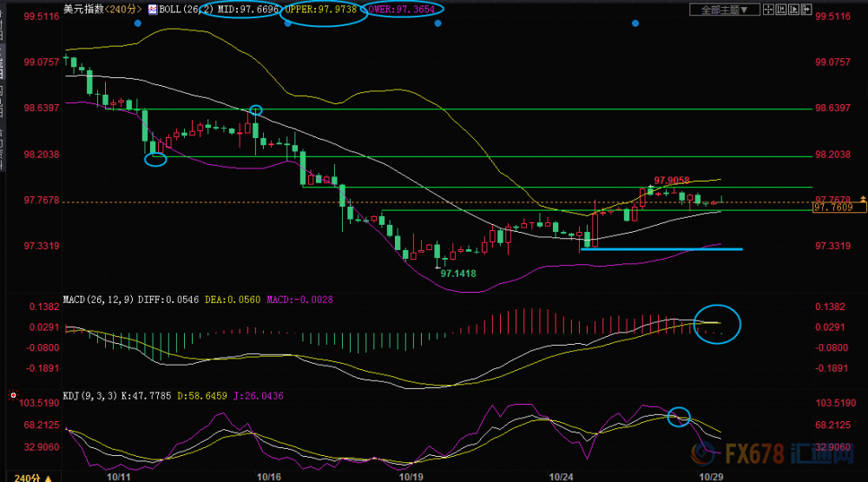This screenshot has width=868, height=482.
Task: Click the 68.2125 KDJ scale on left
Action: coord(42,426)
